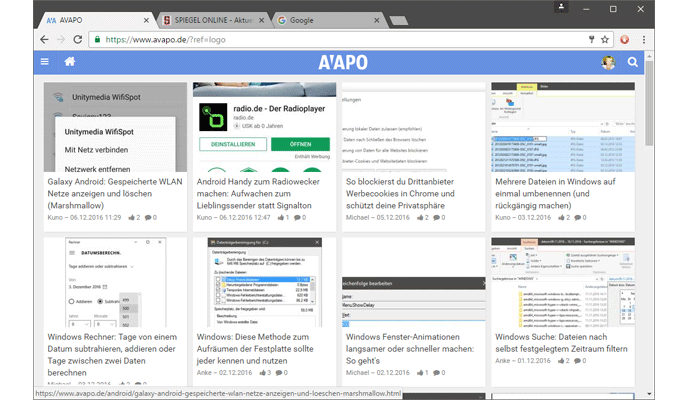The image size is (688, 400).
Task: Click the red Opera-style extension icon
Action: tap(625, 39)
